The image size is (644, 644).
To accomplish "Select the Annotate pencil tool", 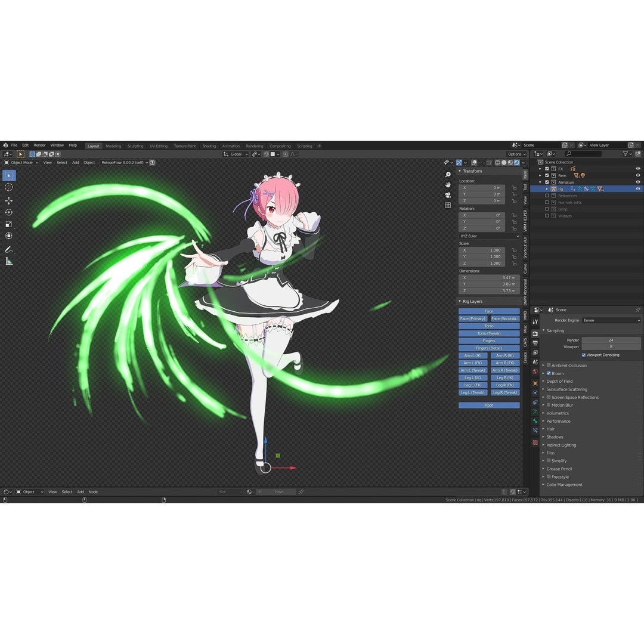I will 8,249.
